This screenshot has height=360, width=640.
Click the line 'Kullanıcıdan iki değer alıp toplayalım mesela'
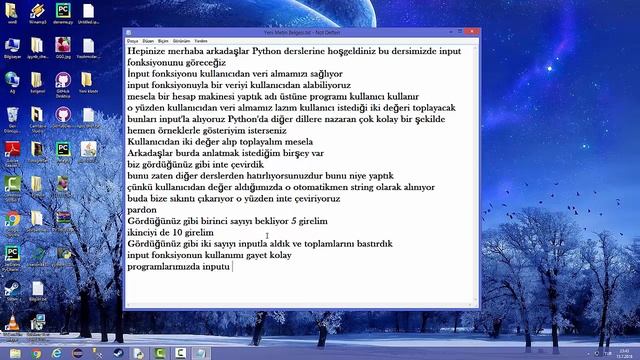[x=220, y=142]
